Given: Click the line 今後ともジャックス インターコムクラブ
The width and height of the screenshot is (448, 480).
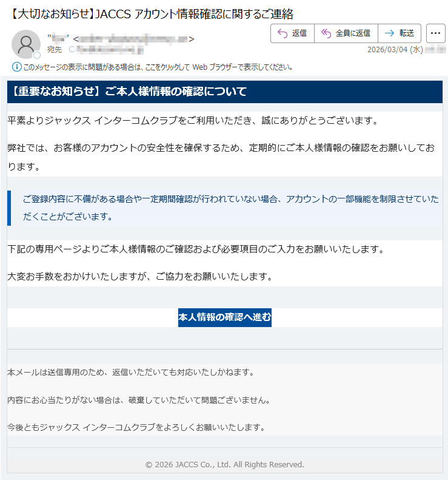Looking at the screenshot, I should click(x=136, y=427).
